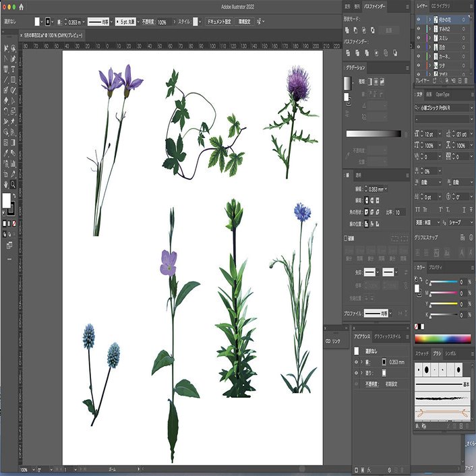Click the Home icon in the title bar
Viewport: 476px width, 476px height.
tap(22, 7)
